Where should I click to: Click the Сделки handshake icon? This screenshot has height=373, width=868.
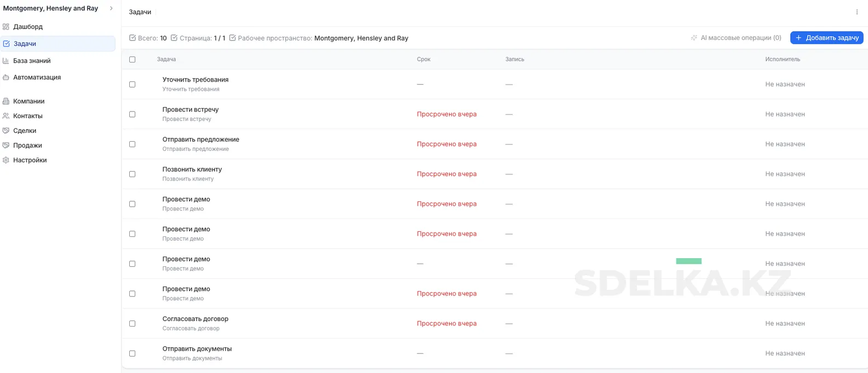[6, 131]
